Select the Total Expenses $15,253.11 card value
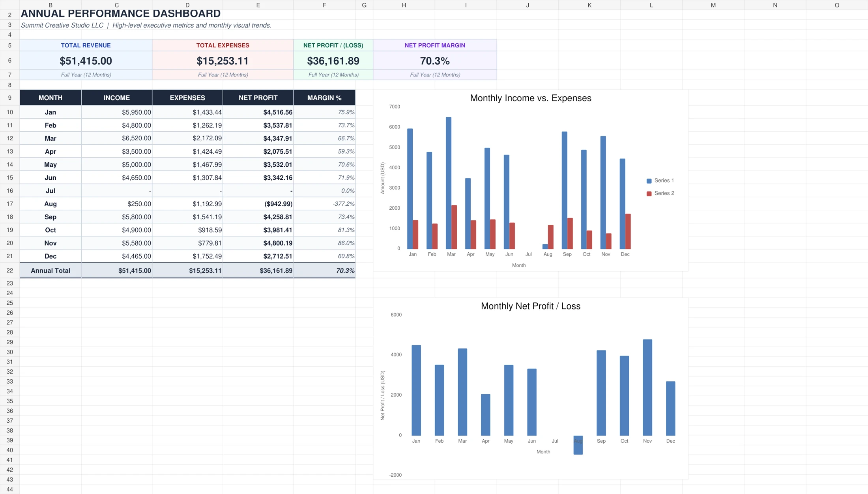Screen dimensions: 868x494 click(223, 61)
